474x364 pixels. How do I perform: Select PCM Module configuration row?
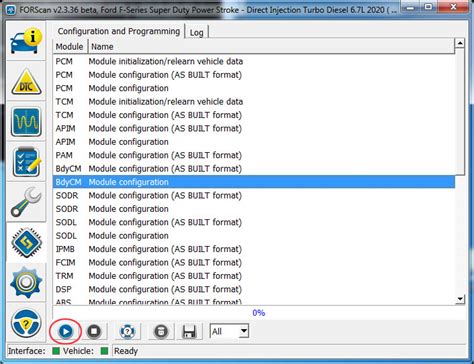254,88
